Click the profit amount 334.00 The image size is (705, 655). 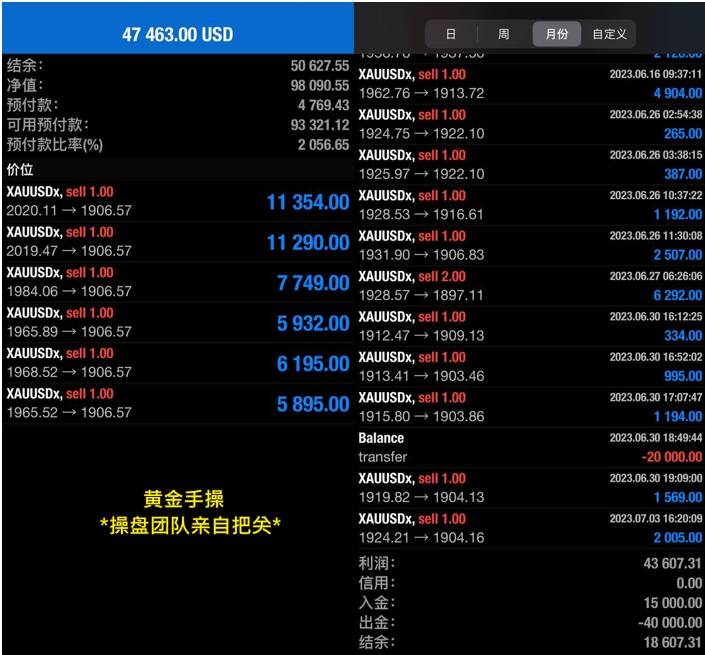[x=683, y=336]
